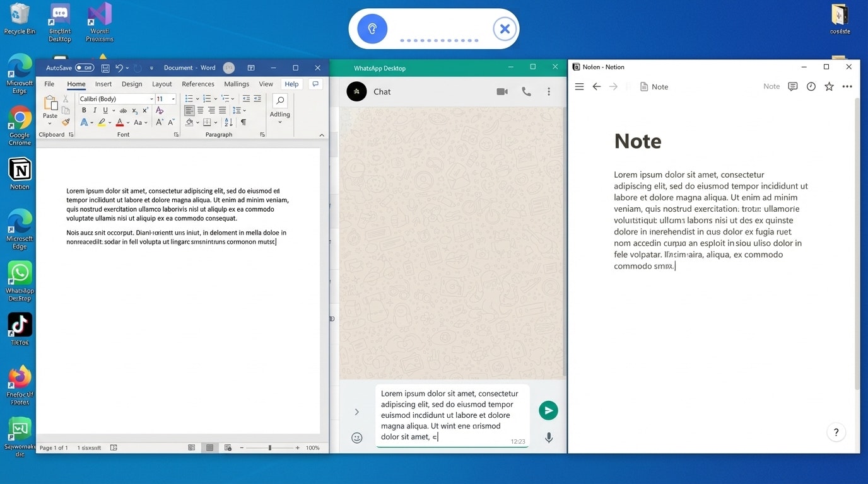The image size is (868, 484).
Task: Switch to the References ribbon tab
Action: point(198,83)
